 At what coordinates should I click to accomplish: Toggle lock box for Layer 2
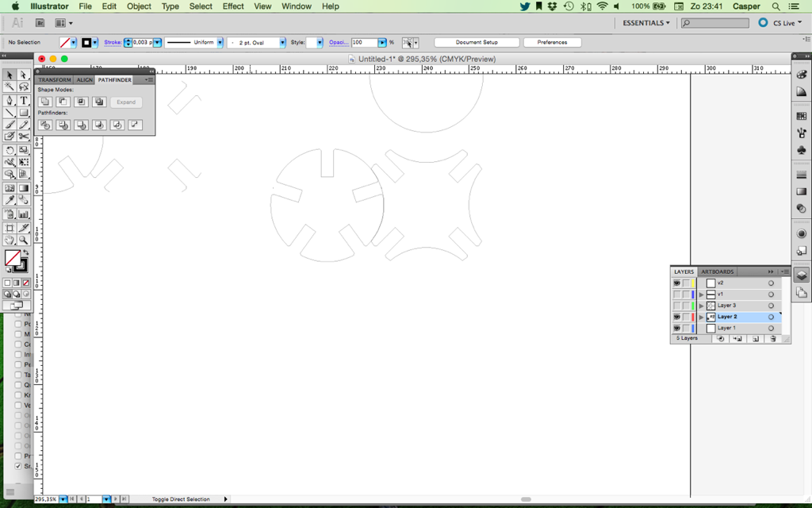[686, 317]
